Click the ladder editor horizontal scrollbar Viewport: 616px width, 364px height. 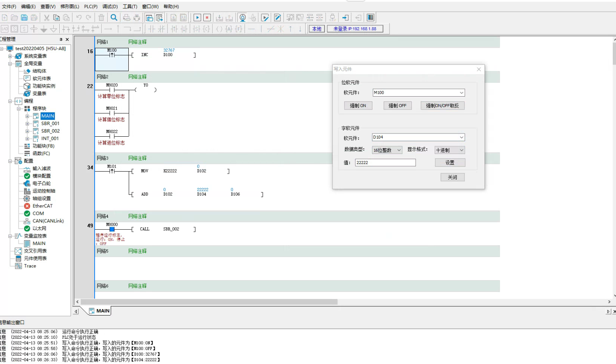[x=209, y=302]
